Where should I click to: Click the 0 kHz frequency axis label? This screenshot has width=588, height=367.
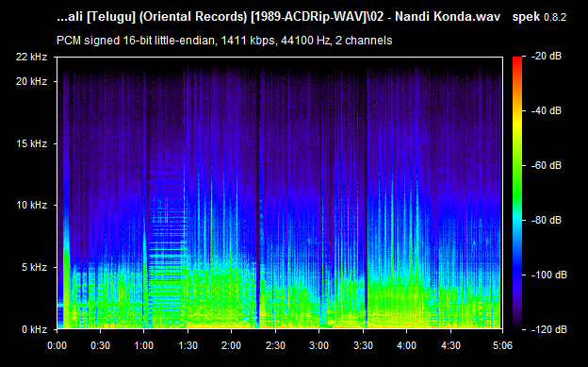(x=34, y=329)
